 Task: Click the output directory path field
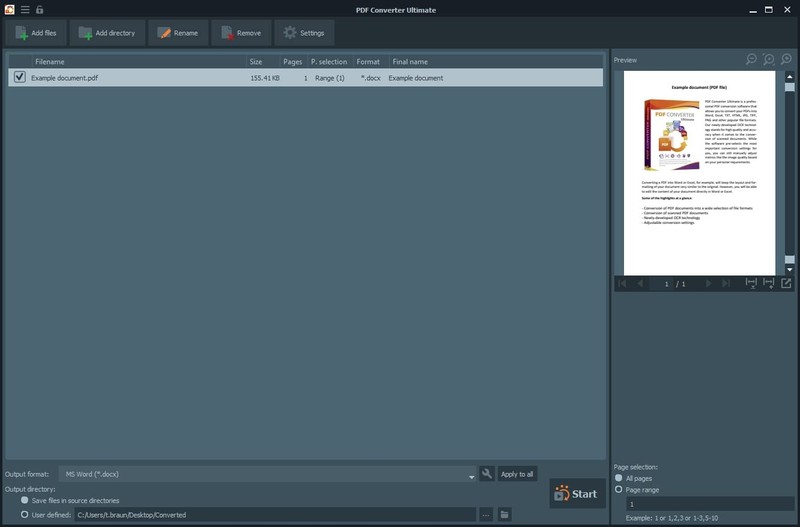(276, 515)
